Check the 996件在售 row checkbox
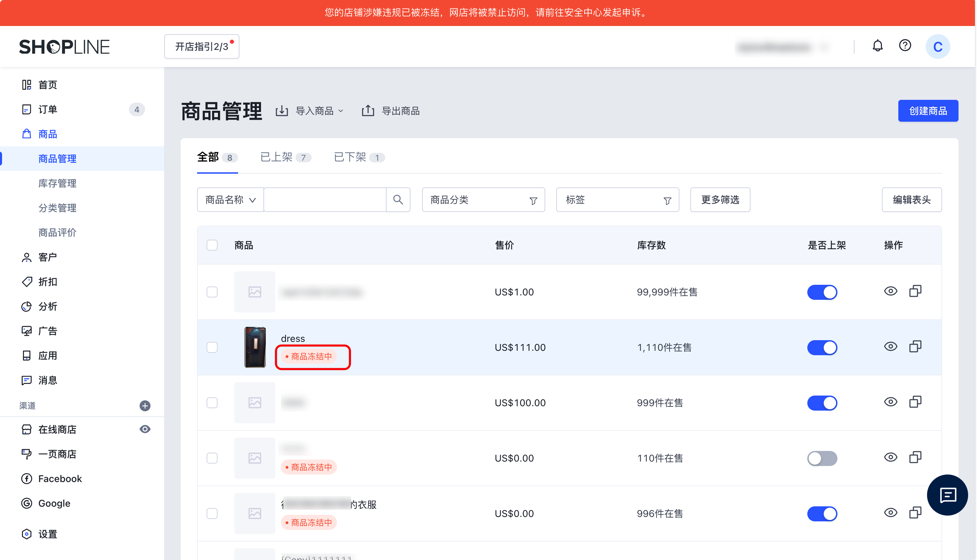This screenshot has width=977, height=560. [x=212, y=514]
